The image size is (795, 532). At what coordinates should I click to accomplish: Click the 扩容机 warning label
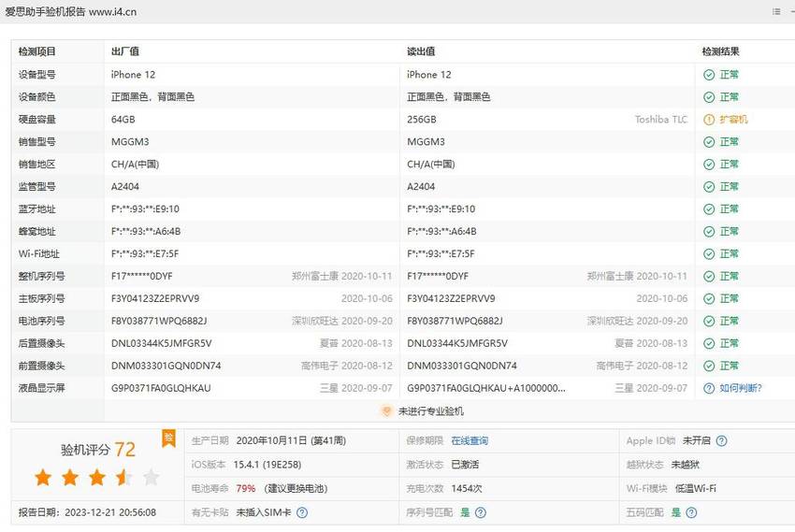(x=733, y=120)
